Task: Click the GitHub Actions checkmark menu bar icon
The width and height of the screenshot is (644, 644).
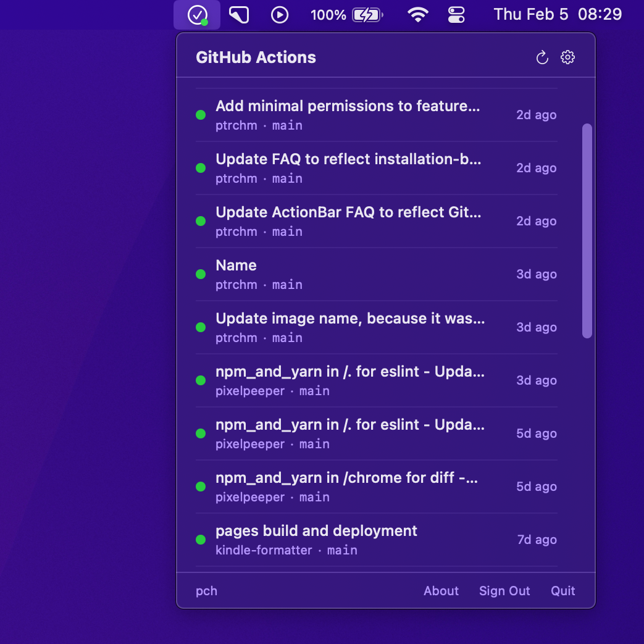Action: (x=196, y=14)
